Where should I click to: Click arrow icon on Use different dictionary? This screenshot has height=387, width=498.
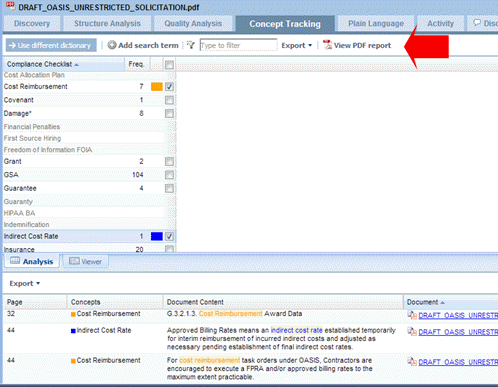(x=12, y=45)
